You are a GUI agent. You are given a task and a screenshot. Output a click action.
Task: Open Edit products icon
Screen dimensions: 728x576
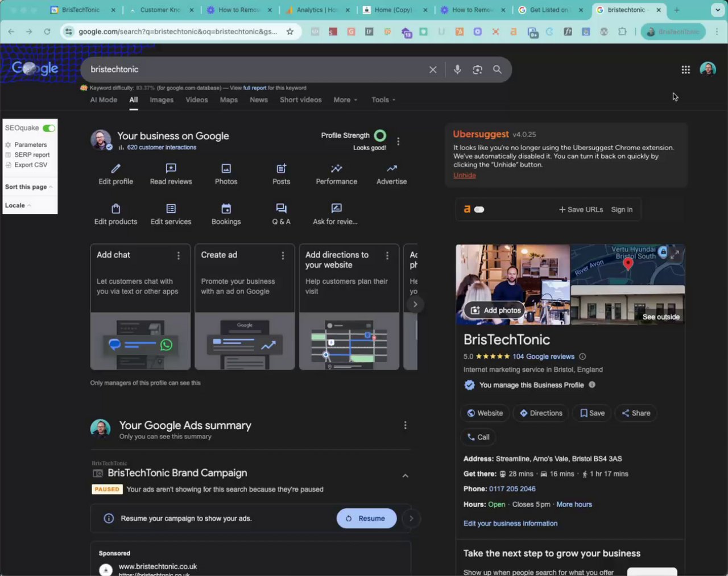(115, 208)
